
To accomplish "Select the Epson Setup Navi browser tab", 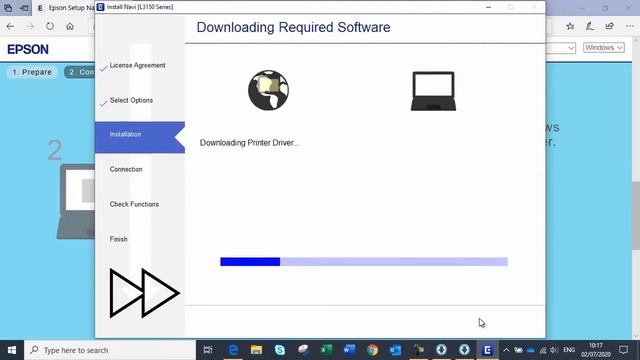I will [x=65, y=8].
